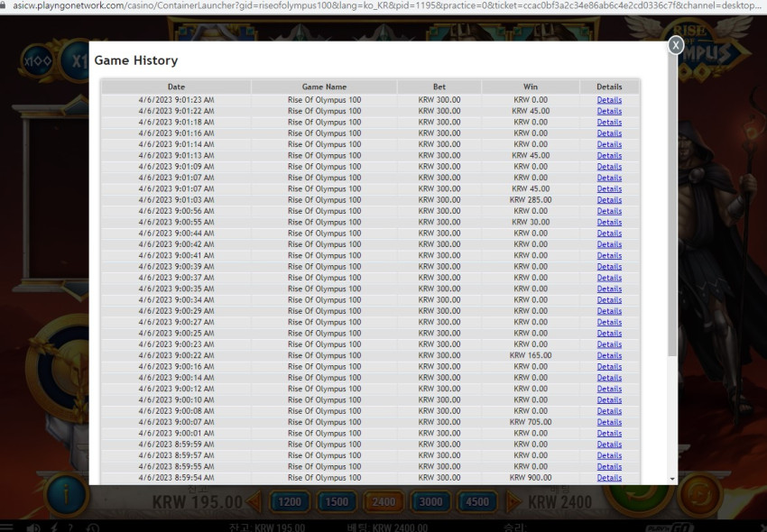Click the KRW 30.00 win value

531,222
